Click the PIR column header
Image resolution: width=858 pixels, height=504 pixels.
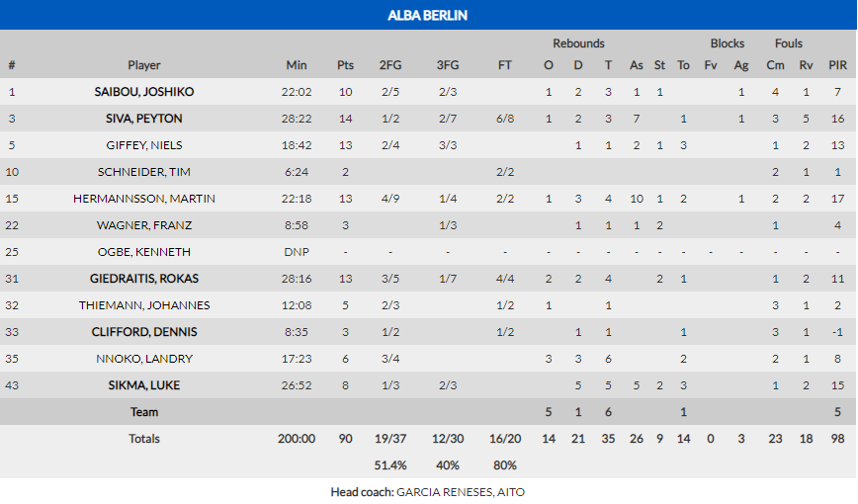(837, 65)
